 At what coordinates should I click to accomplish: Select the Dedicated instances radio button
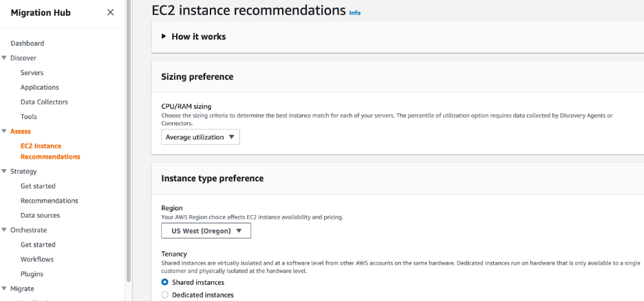click(x=164, y=295)
